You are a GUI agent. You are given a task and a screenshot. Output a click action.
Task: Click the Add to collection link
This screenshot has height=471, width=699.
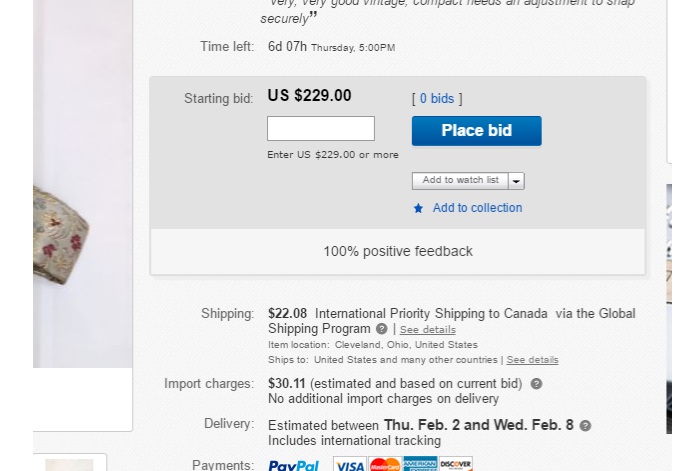pyautogui.click(x=477, y=208)
